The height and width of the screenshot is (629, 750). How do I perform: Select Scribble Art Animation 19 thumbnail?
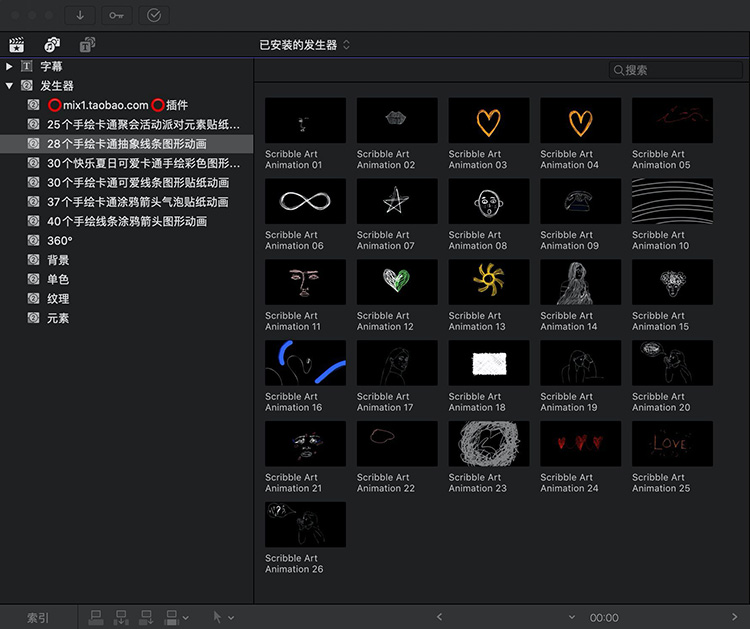(x=581, y=363)
